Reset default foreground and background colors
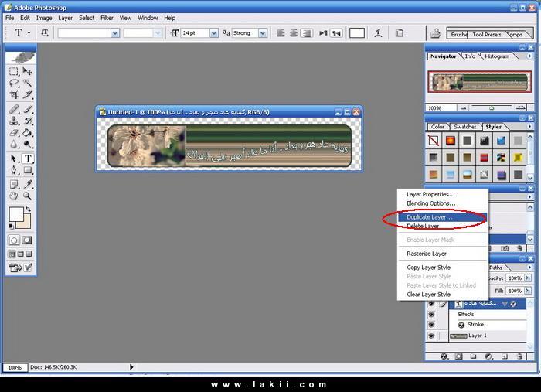541x392 pixels. pos(11,227)
